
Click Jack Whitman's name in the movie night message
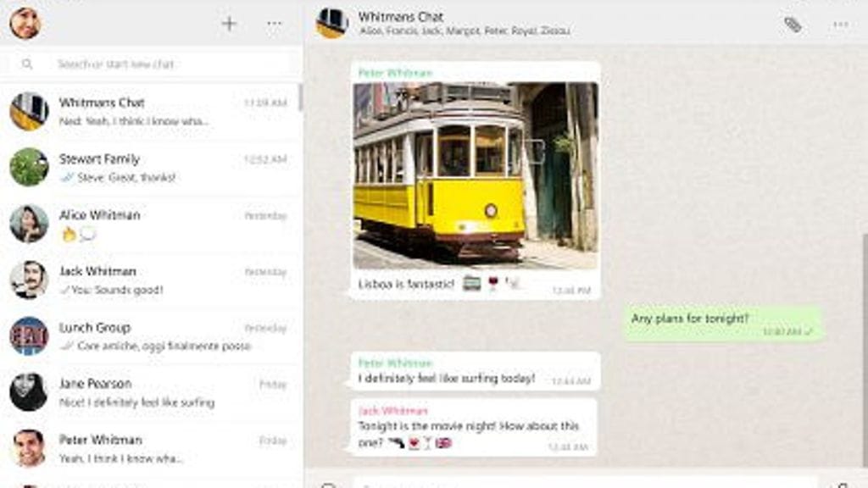(x=392, y=411)
